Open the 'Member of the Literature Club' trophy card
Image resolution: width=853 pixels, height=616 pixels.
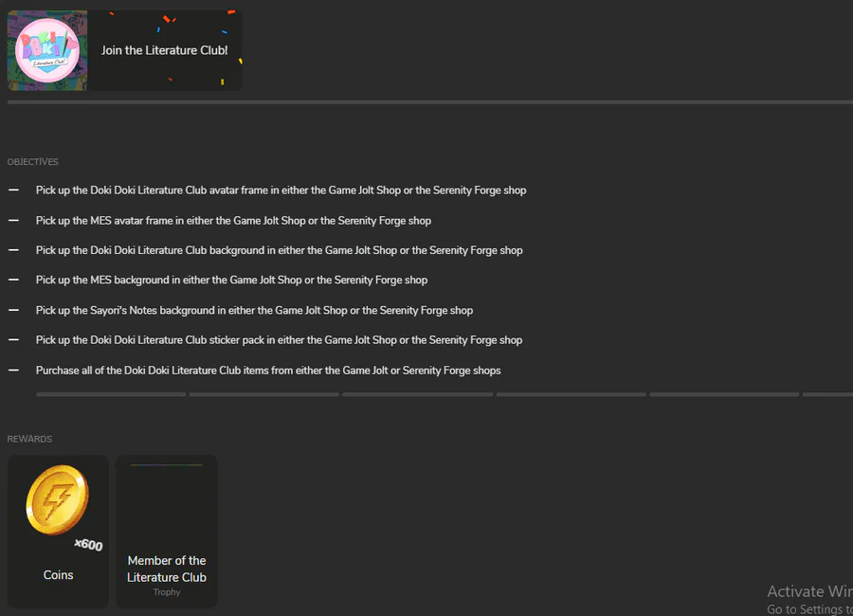click(167, 531)
